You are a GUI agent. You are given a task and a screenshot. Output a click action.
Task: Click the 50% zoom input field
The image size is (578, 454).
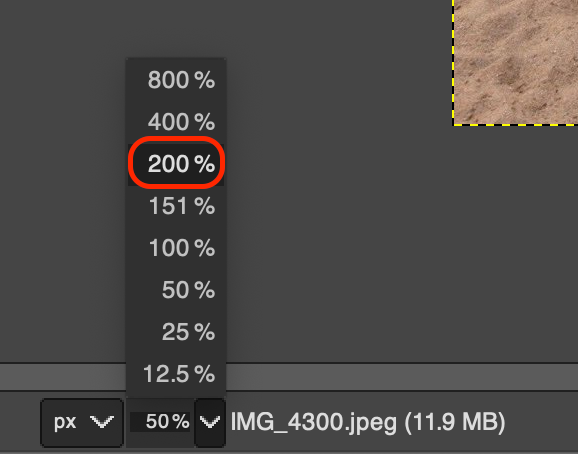click(x=160, y=422)
